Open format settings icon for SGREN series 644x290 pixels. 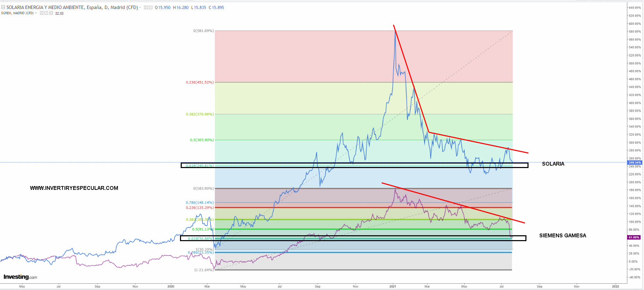tap(46, 13)
